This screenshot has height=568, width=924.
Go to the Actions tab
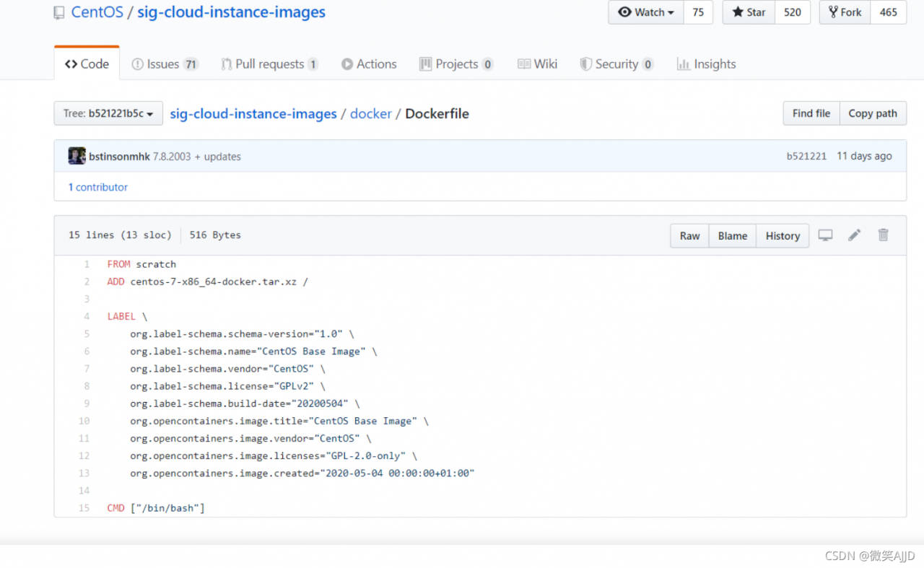point(369,64)
